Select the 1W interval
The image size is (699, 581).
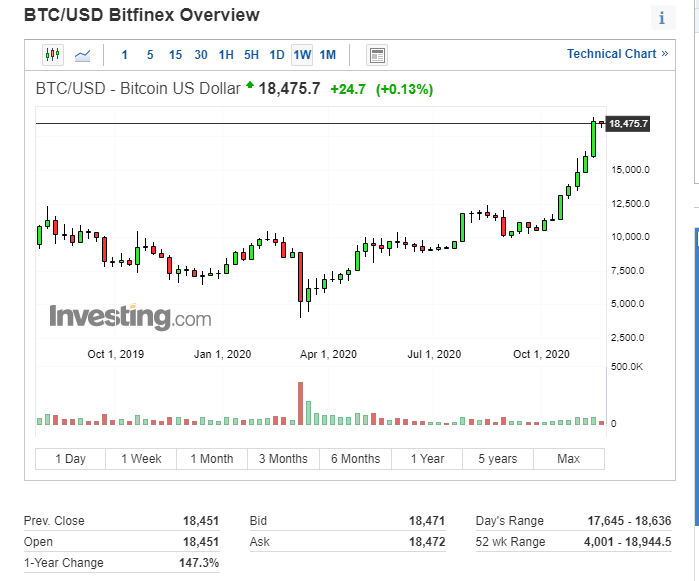click(302, 55)
